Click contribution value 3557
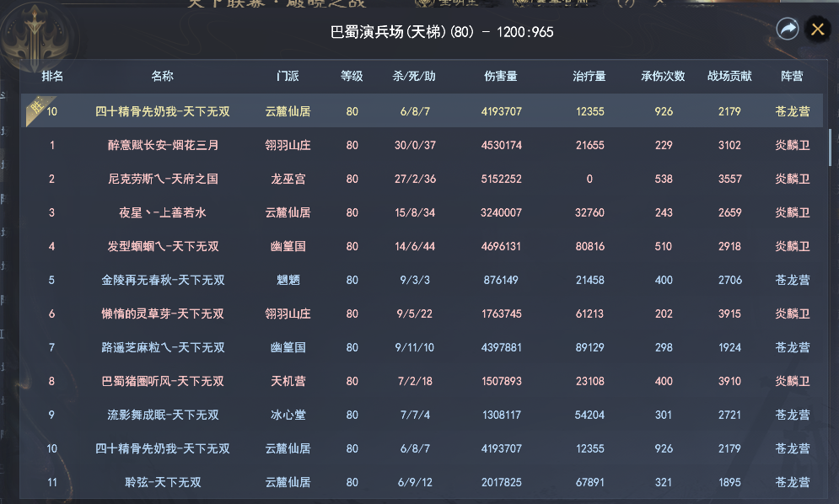The width and height of the screenshot is (839, 504). coord(730,179)
